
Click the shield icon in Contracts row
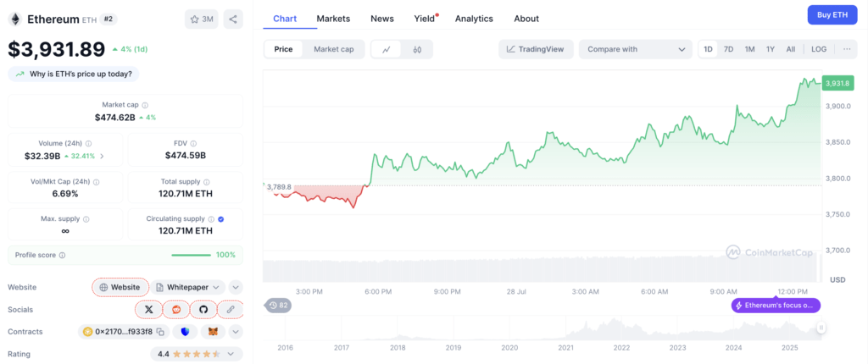(185, 332)
